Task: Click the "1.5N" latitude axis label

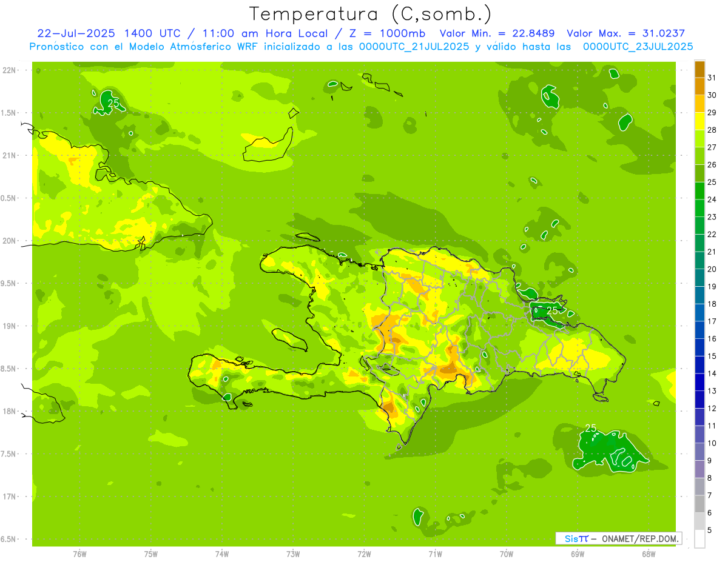Action: 8,113
